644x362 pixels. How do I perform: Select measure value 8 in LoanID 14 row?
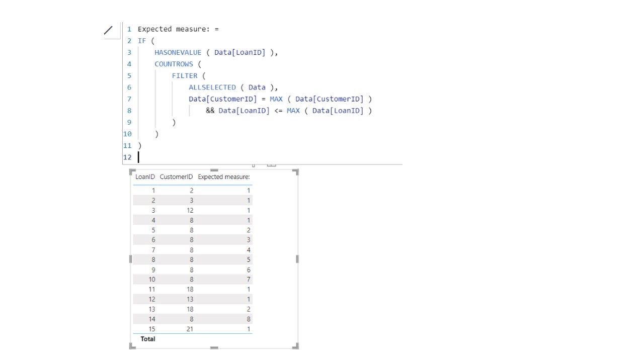[249, 319]
